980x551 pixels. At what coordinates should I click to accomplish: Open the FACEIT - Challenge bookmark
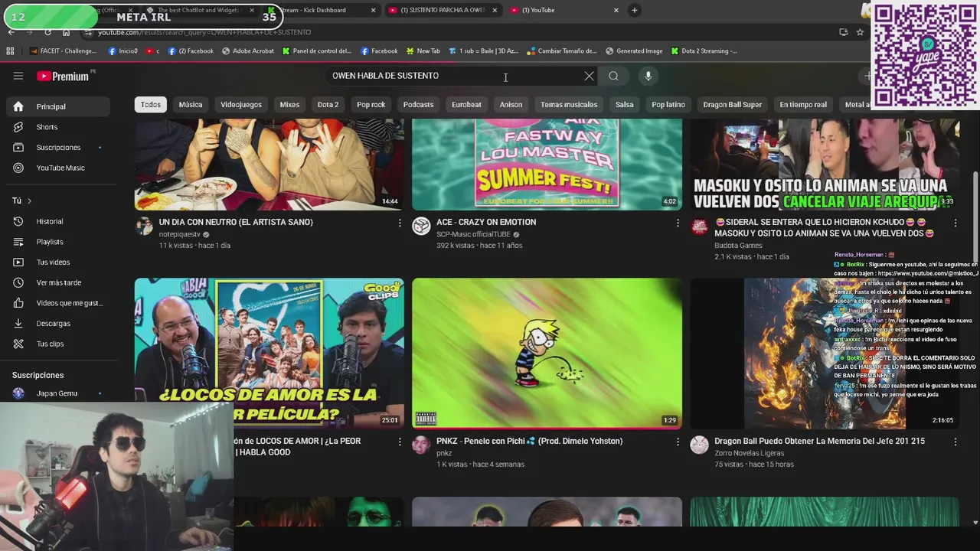(x=64, y=51)
